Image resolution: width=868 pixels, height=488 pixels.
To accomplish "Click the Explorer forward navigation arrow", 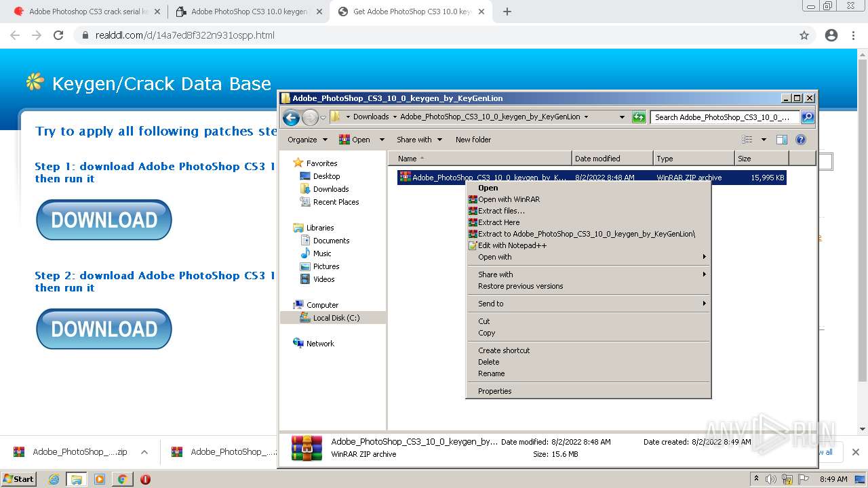I will tap(310, 117).
